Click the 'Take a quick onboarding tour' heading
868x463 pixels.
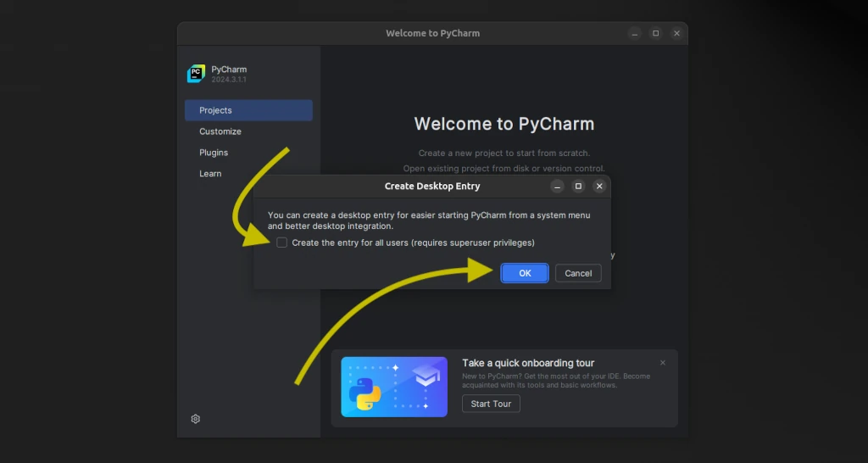pos(528,363)
